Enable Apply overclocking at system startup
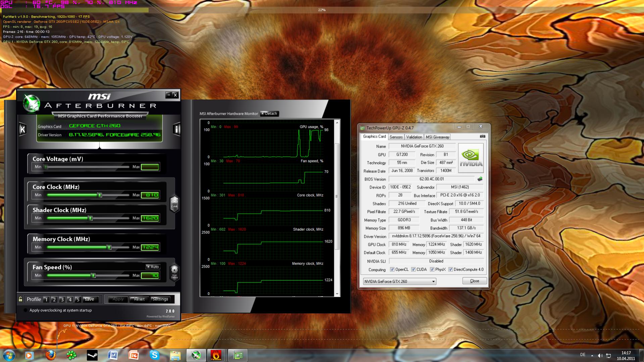The image size is (644, 362). click(25, 310)
